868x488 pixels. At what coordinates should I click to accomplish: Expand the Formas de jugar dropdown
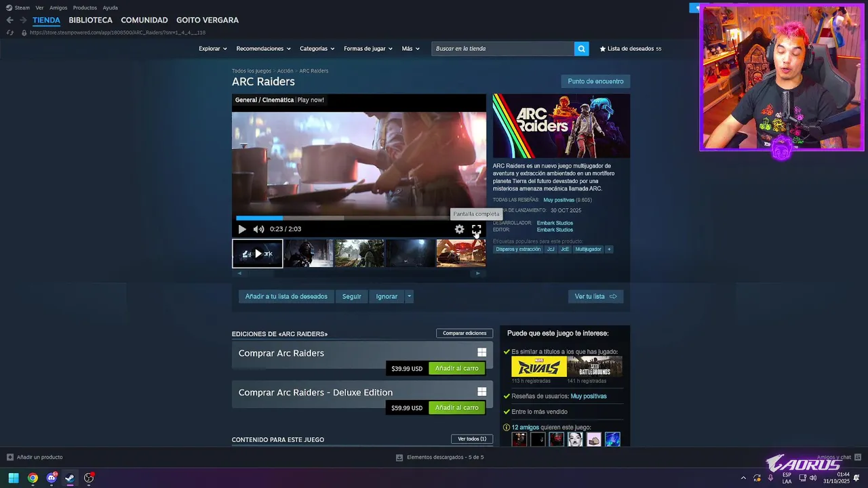tap(368, 49)
